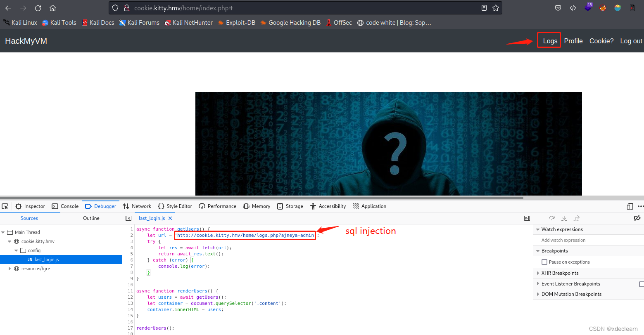The image size is (644, 335).
Task: Switch to the Inspector devtools tab
Action: 30,206
